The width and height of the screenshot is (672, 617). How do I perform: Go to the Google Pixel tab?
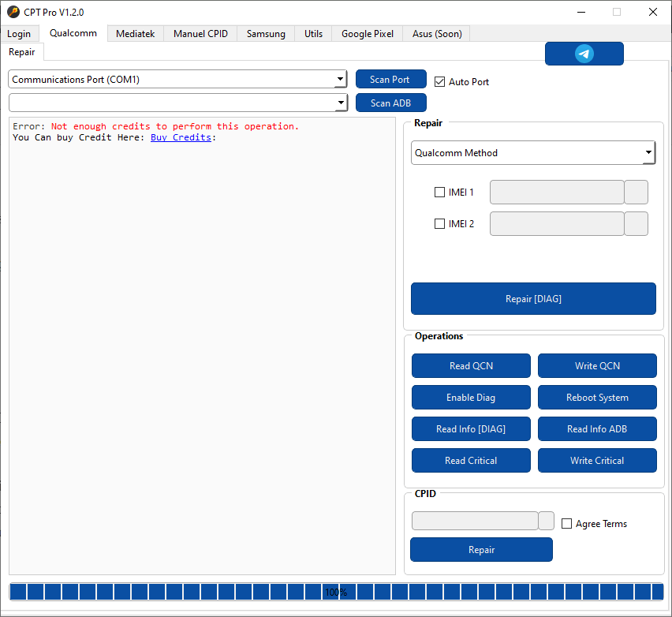point(367,33)
